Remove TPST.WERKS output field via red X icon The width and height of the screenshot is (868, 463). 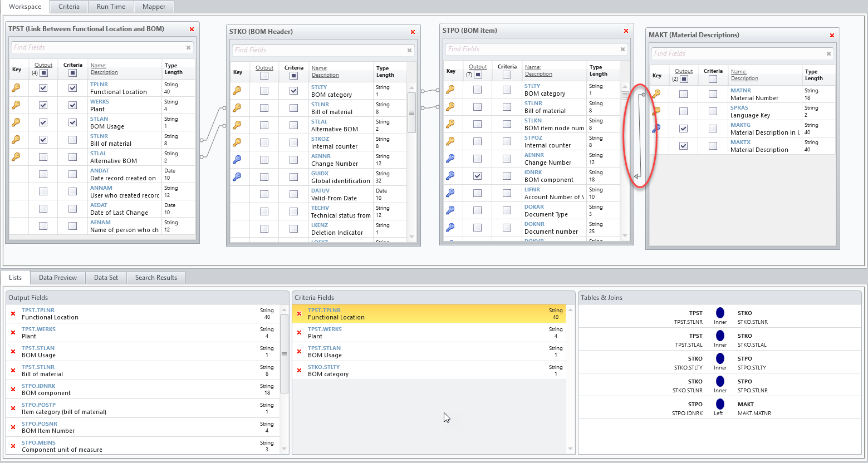(x=12, y=332)
